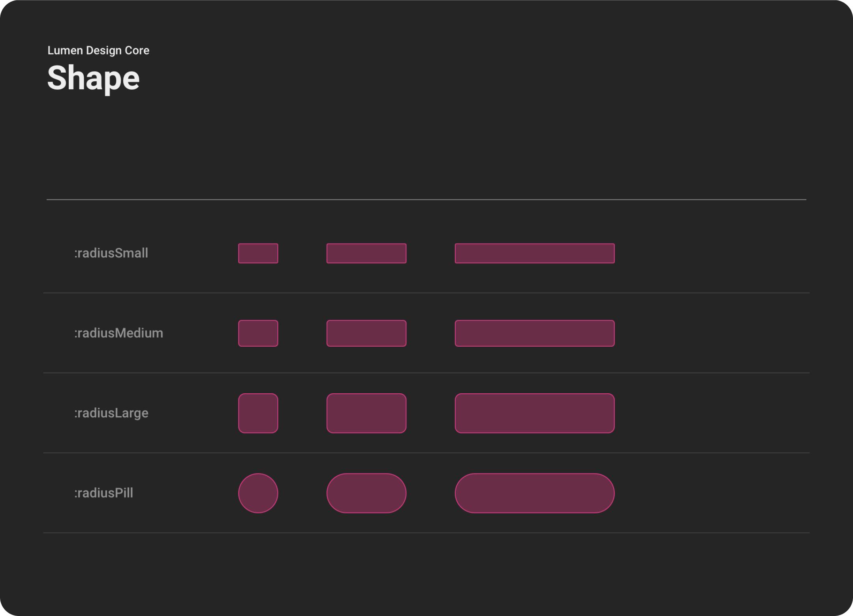Click the small radiusSmall square shape
The width and height of the screenshot is (853, 616).
tap(258, 253)
